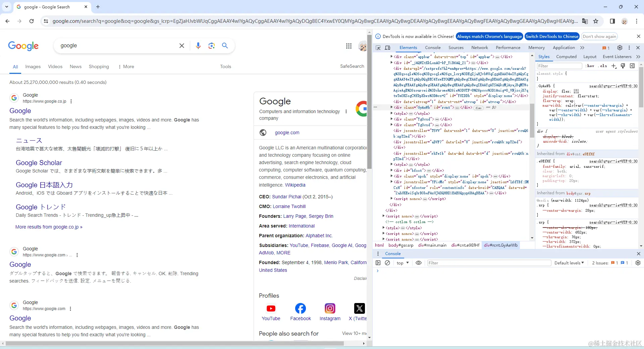Screen dimensions: 644x349
Task: Toggle the :hov element state button
Action: pyautogui.click(x=590, y=66)
